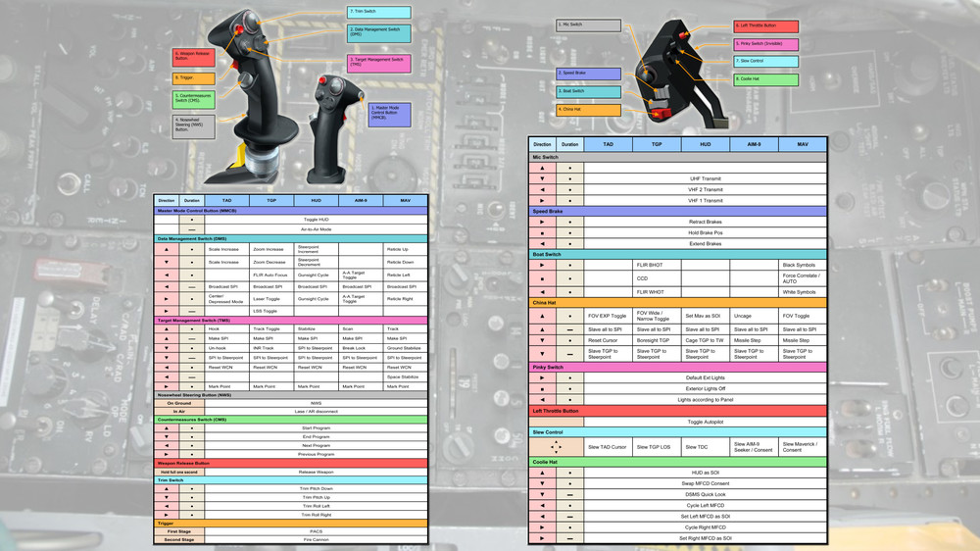
Task: Click the '3. Boat Switch' callout label
Action: click(588, 91)
